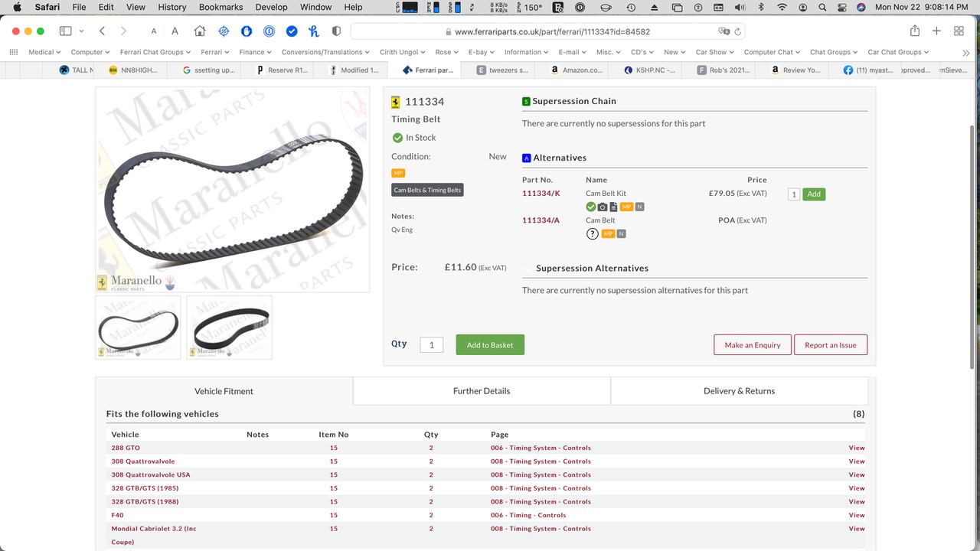
Task: Go forward to the next page
Action: pyautogui.click(x=124, y=31)
